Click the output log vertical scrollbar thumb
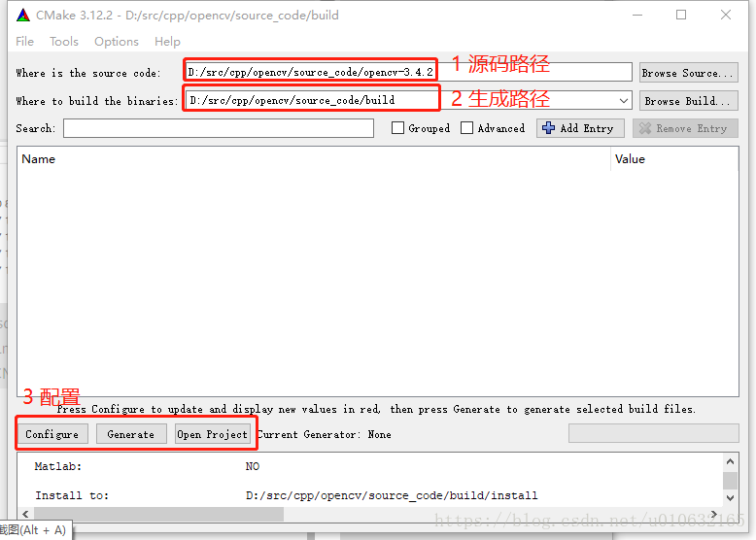The width and height of the screenshot is (756, 540). [730, 480]
